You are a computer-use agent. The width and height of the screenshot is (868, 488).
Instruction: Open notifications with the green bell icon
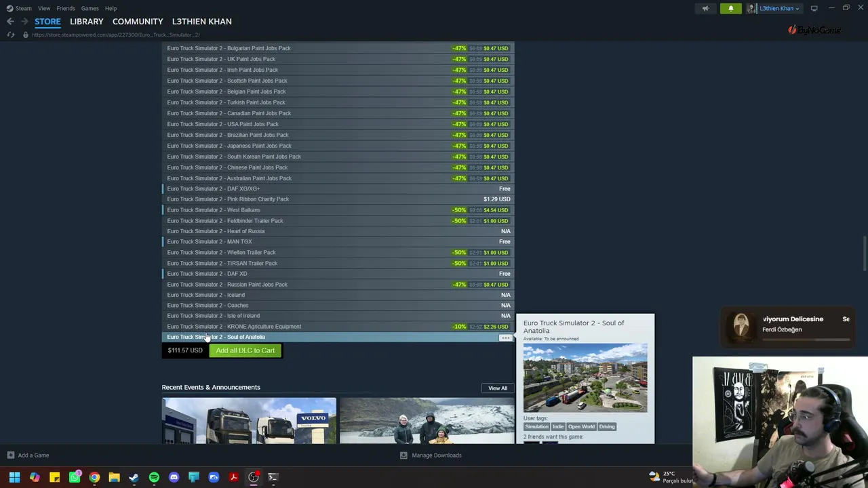pos(730,8)
